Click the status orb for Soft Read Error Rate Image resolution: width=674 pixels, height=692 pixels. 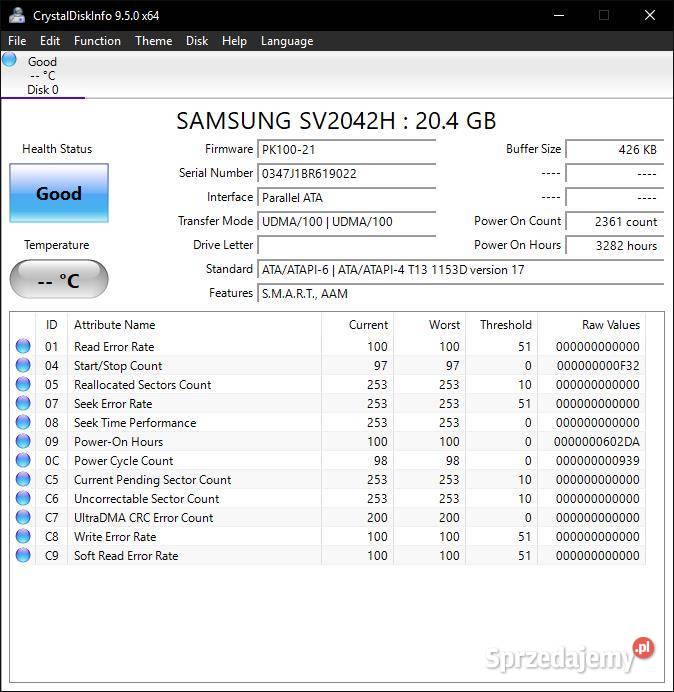23,555
